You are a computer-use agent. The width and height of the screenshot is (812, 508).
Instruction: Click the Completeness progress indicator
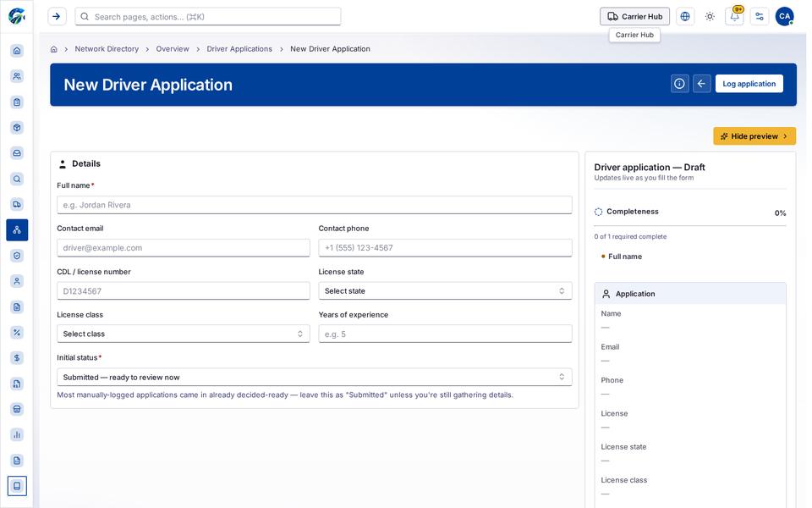pos(690,212)
